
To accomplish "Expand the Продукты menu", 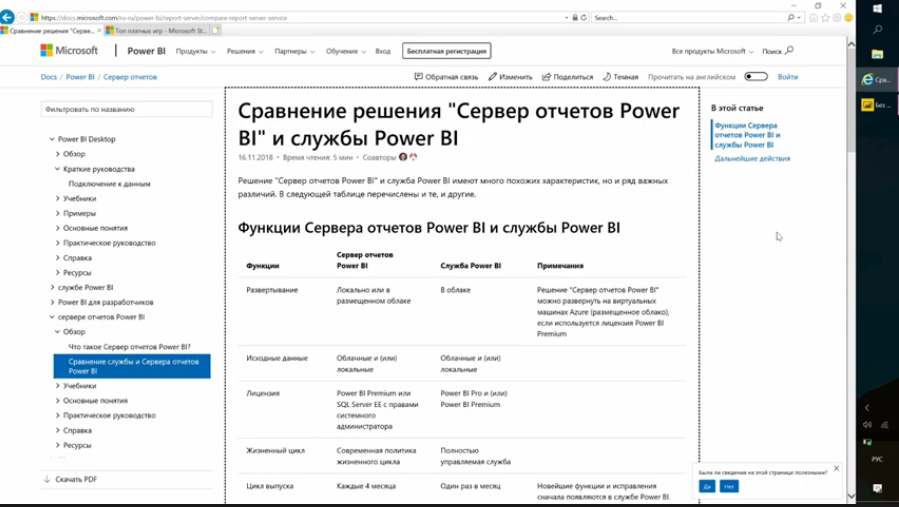I will point(196,51).
